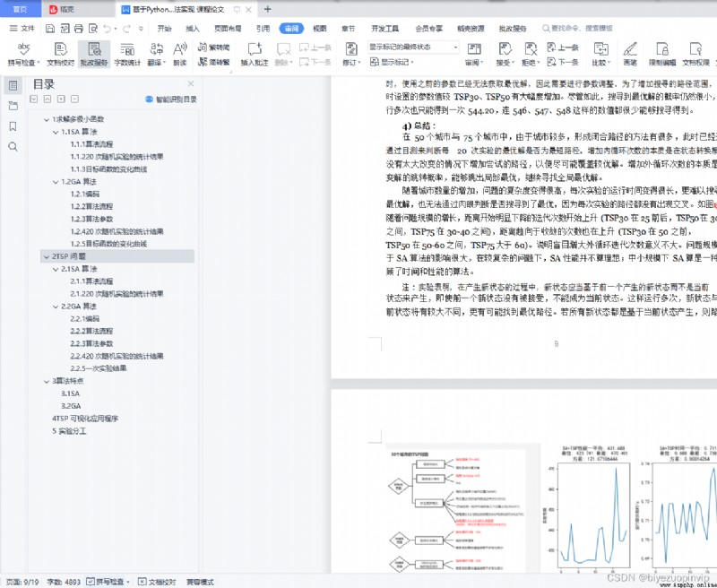Collapse the 1求解多极小函数 outline node
This screenshot has width=717, height=588.
47,120
